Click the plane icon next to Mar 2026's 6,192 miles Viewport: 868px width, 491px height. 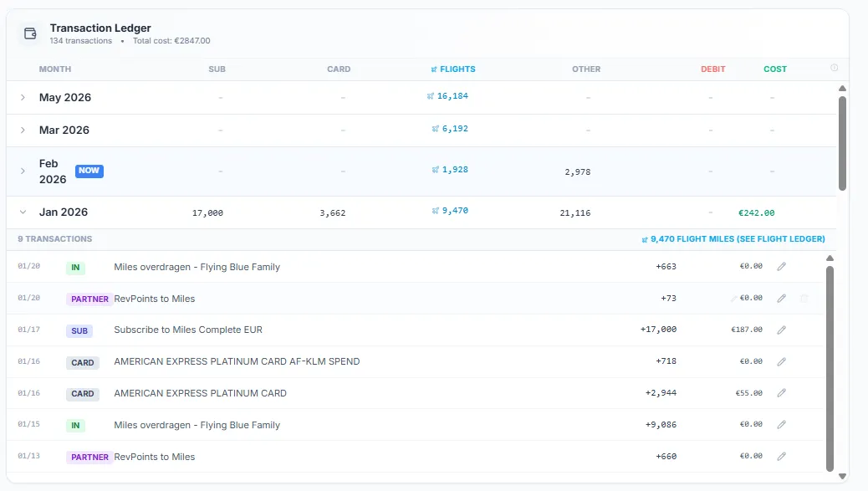(433, 129)
